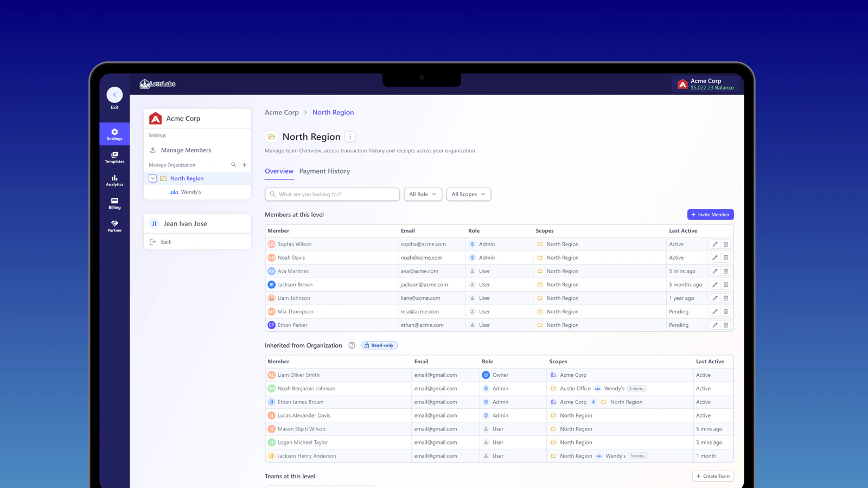Expand '3 more...' scopes for Jackson Henry Anderson
The width and height of the screenshot is (868, 488).
pyautogui.click(x=639, y=456)
